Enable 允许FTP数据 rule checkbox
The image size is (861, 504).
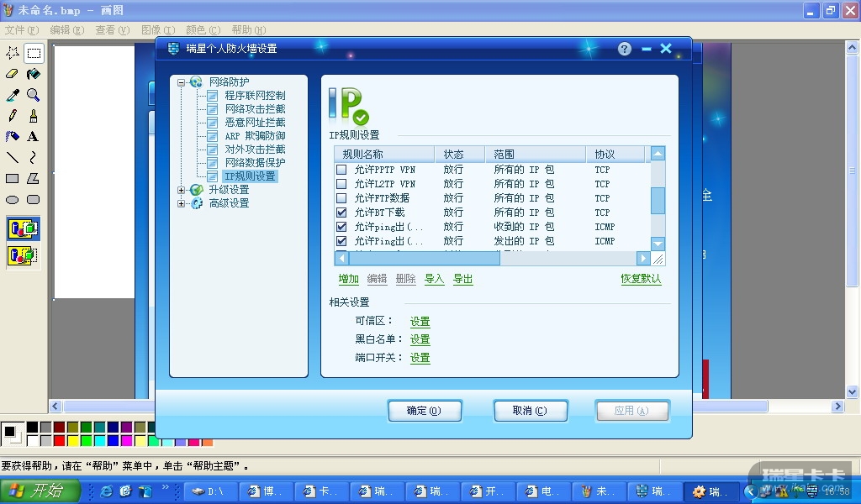click(341, 198)
